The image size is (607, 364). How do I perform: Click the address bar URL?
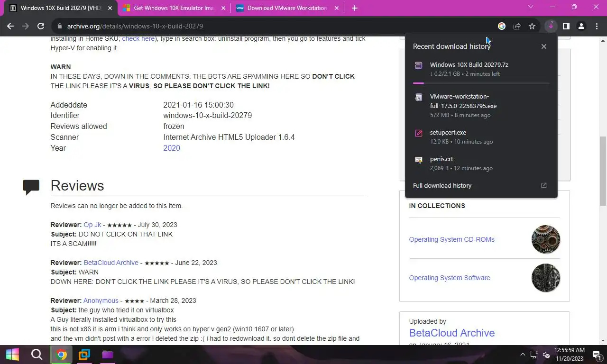click(x=135, y=26)
